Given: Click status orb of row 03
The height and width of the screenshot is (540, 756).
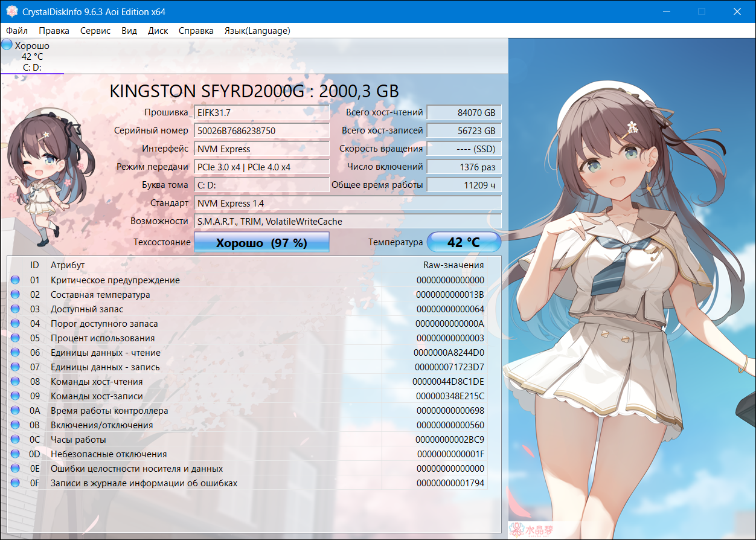Looking at the screenshot, I should tap(15, 309).
